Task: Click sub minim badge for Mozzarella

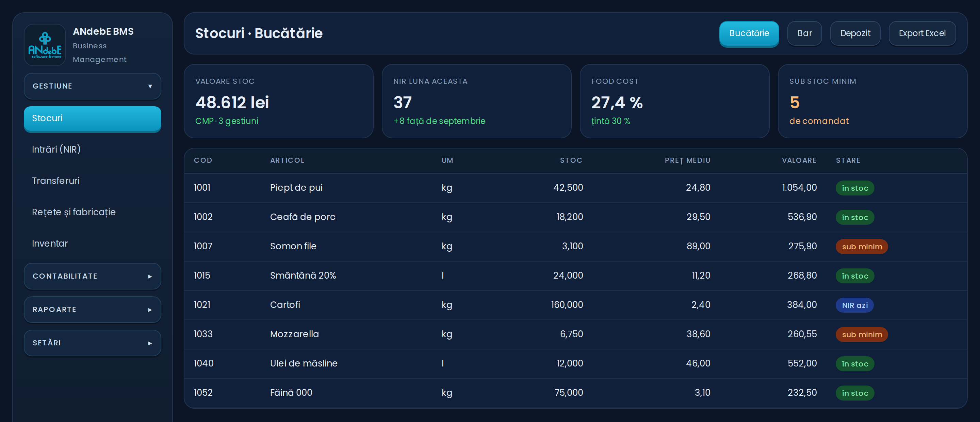Action: (862, 335)
